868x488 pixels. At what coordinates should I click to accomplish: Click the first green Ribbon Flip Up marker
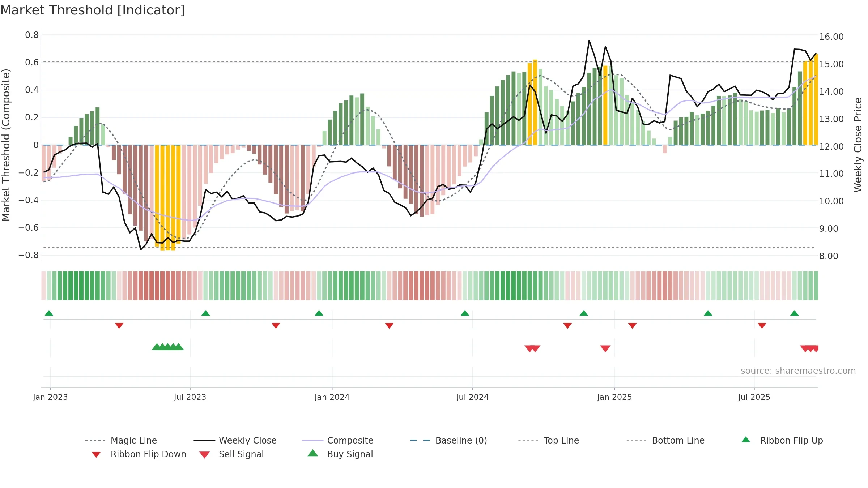49,313
